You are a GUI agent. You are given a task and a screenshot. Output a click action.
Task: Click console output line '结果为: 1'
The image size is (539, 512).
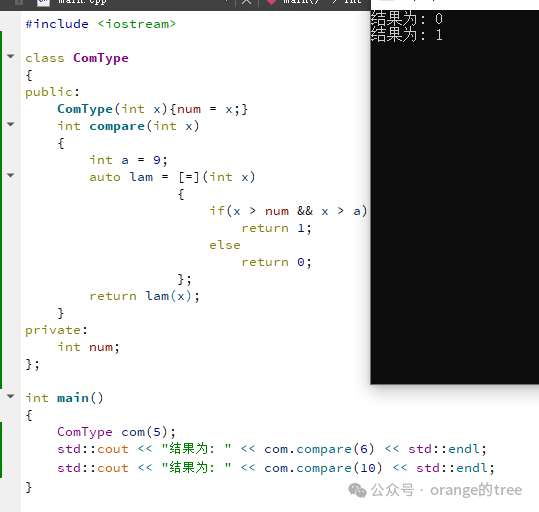[407, 35]
